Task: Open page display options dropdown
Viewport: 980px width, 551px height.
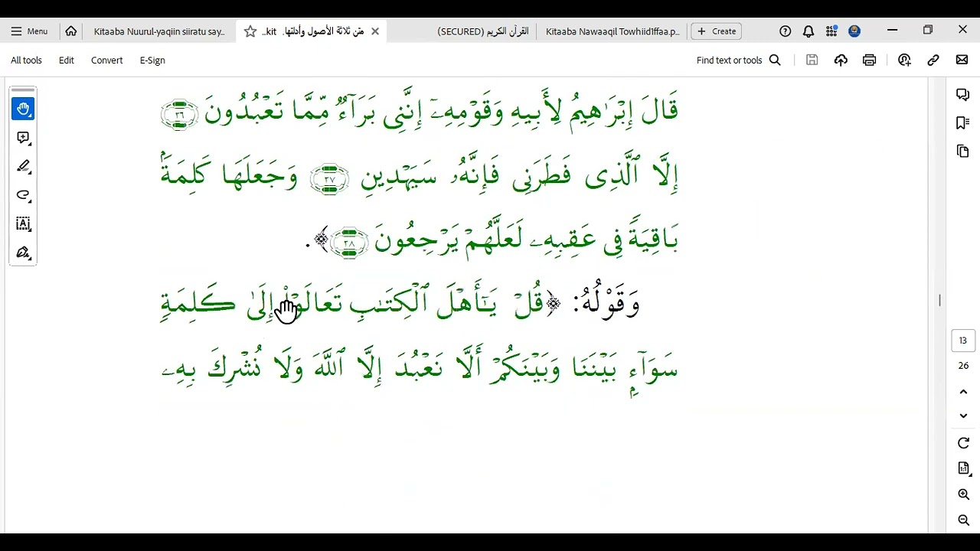Action: [x=963, y=468]
